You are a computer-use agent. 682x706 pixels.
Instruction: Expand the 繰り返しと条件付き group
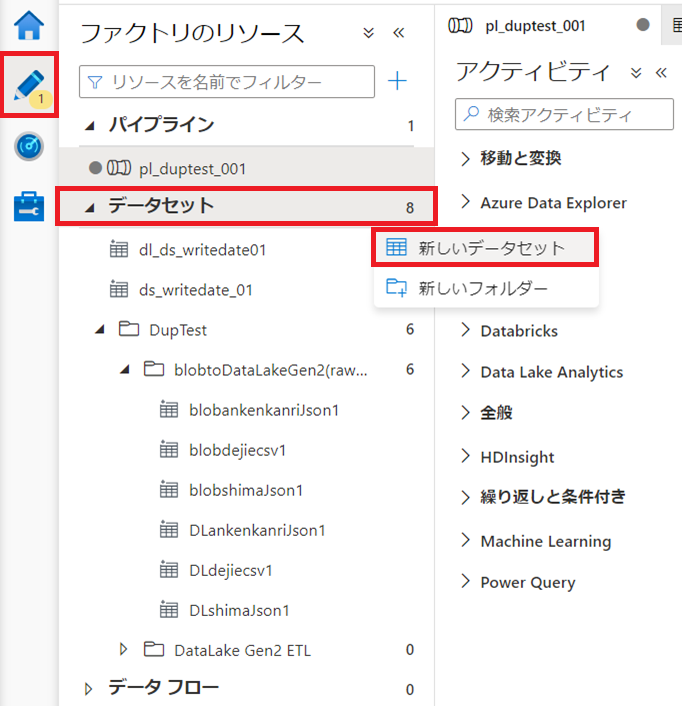tap(465, 497)
